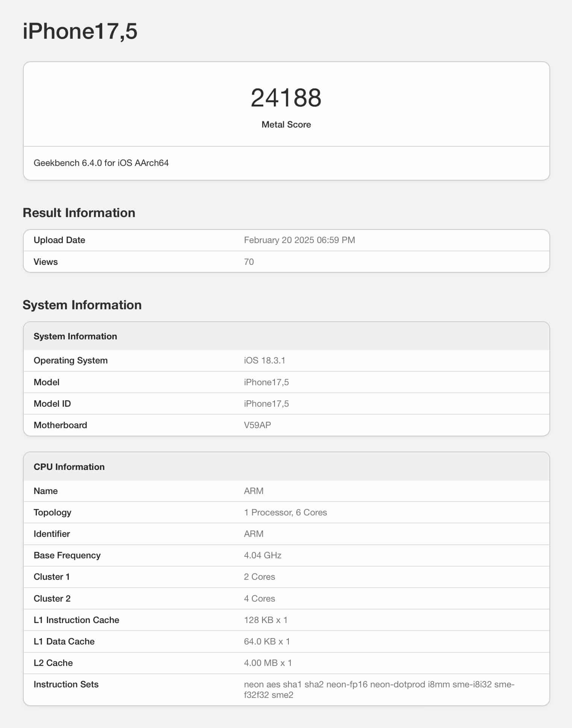Click the Model row label
572x728 pixels.
click(x=47, y=382)
